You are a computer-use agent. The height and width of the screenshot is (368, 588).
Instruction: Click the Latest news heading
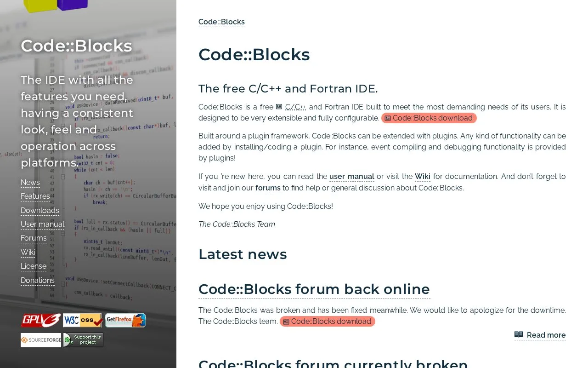tap(243, 254)
